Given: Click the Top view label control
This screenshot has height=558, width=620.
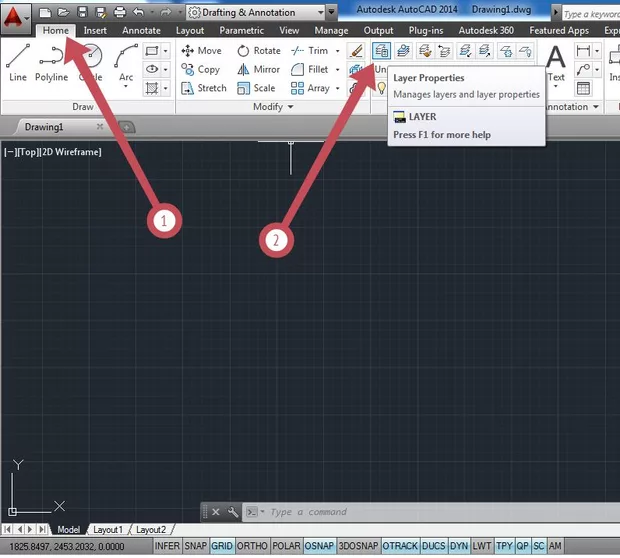Looking at the screenshot, I should click(29, 152).
